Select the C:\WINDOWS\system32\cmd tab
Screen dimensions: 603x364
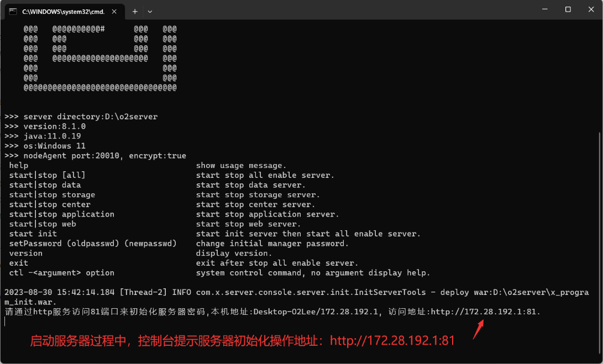pos(65,12)
